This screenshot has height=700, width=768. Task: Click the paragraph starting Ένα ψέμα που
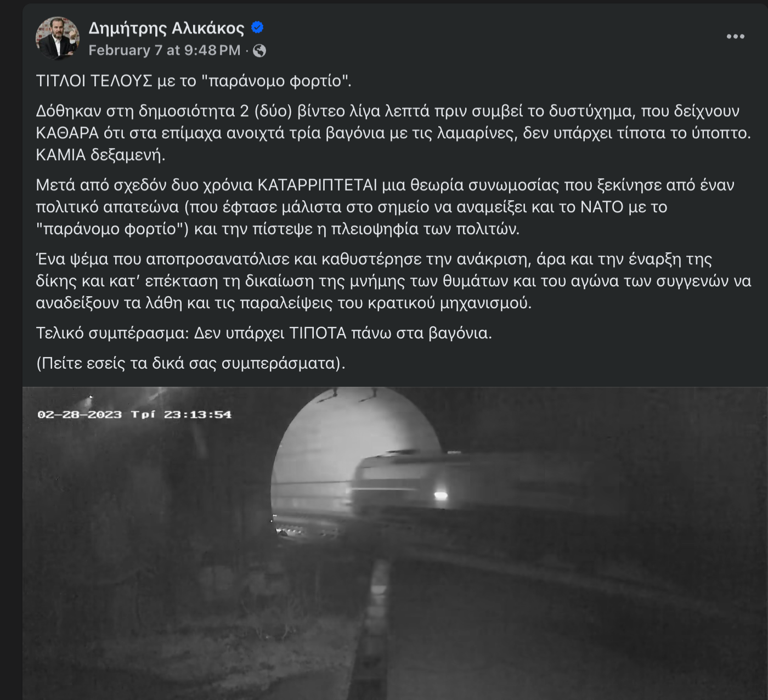pyautogui.click(x=393, y=281)
